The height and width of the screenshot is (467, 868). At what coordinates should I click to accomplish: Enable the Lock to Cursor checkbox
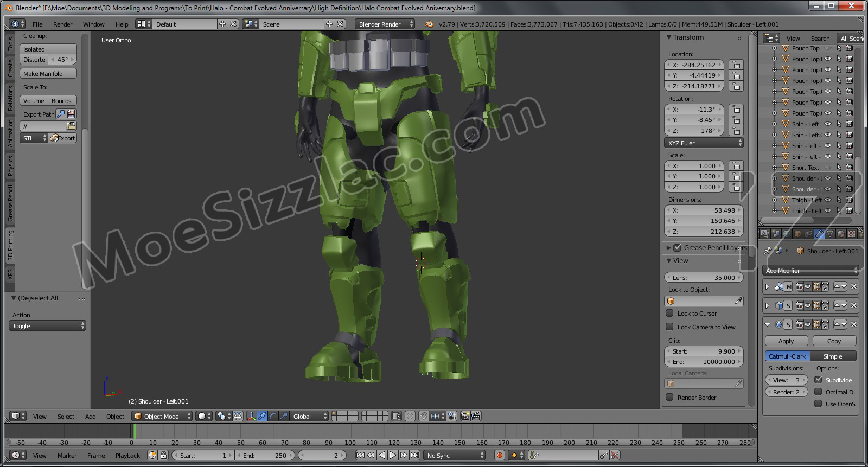(x=670, y=314)
